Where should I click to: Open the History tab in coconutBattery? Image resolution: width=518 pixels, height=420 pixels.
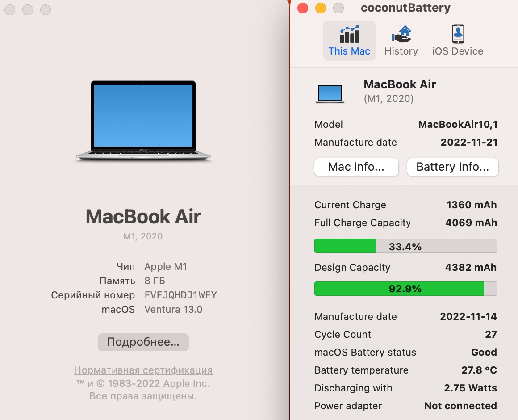pos(401,41)
